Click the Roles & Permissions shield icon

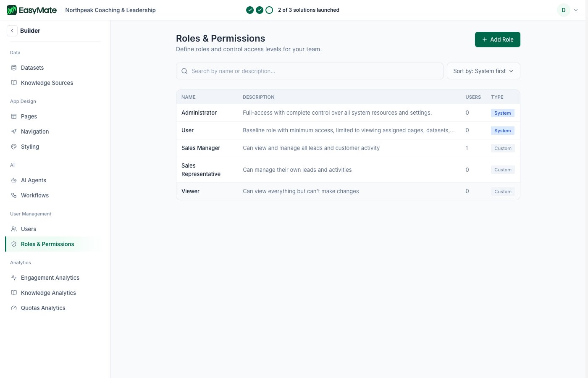[x=14, y=244]
